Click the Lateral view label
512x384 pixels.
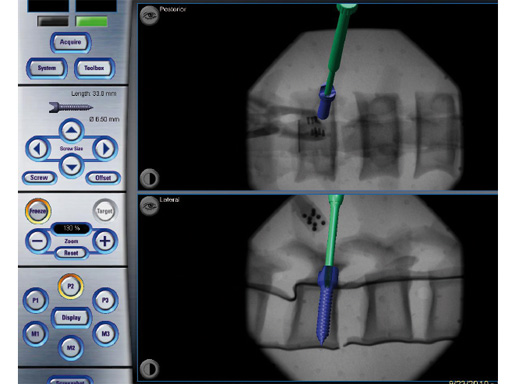(169, 200)
